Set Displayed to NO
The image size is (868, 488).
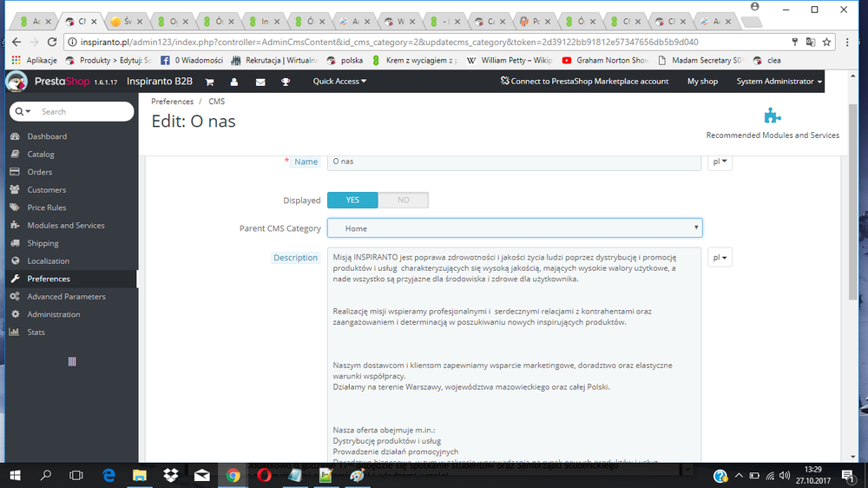point(403,200)
